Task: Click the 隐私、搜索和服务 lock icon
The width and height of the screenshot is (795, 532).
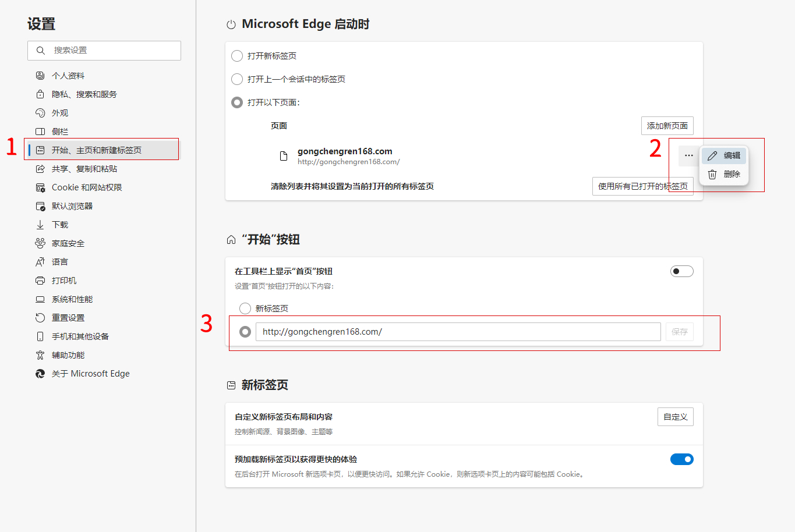Action: tap(40, 94)
